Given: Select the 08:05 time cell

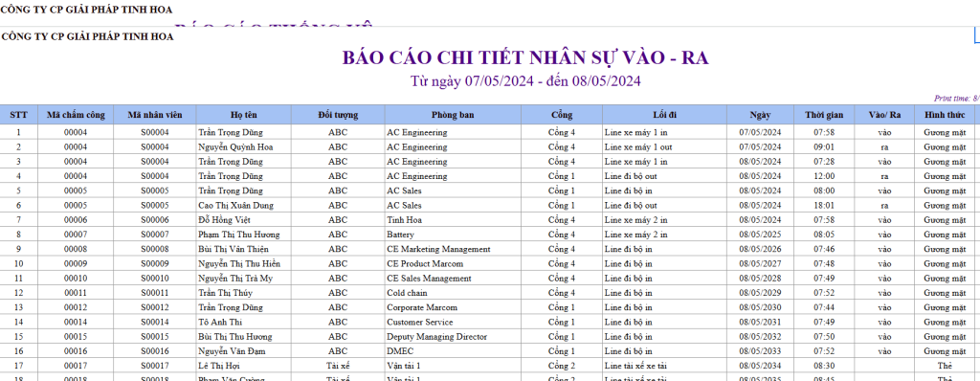Looking at the screenshot, I should (x=824, y=235).
